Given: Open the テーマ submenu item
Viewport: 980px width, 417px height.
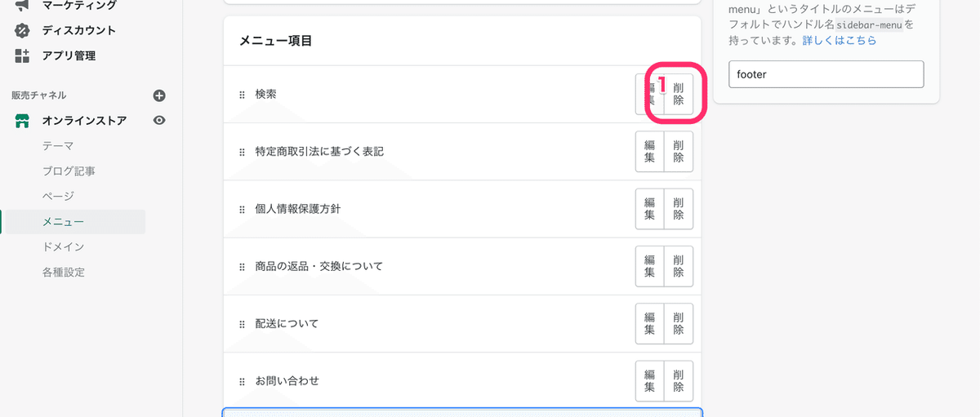Looking at the screenshot, I should (x=58, y=146).
